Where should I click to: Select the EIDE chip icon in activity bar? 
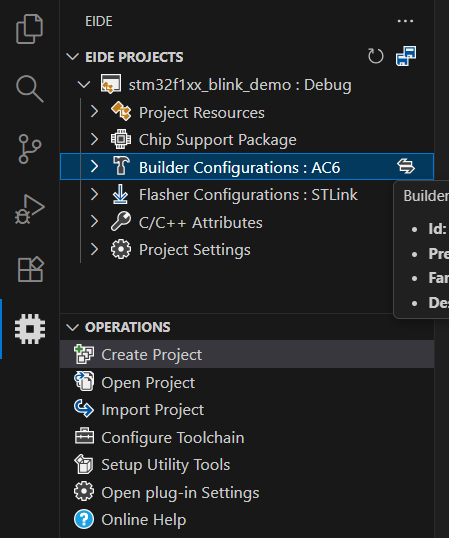tap(30, 329)
